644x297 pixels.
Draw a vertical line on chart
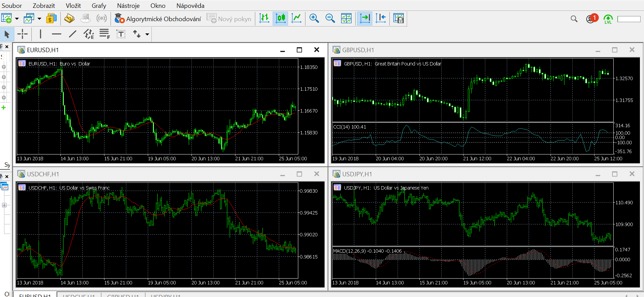tap(41, 34)
